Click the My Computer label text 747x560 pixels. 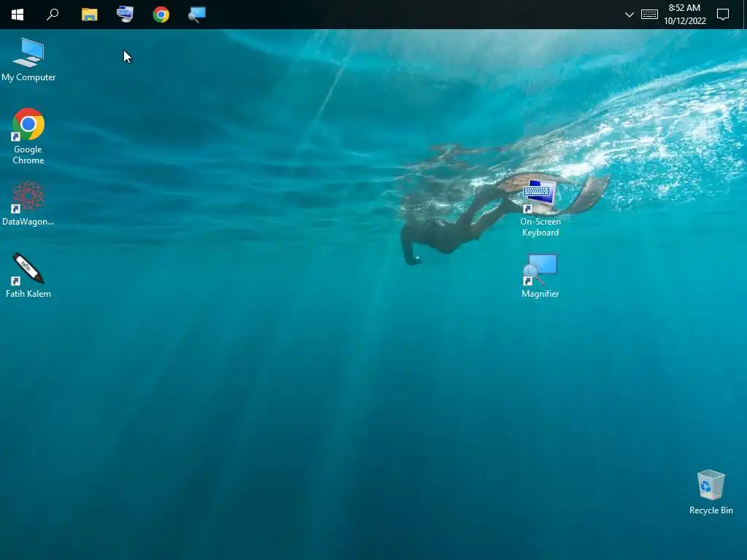(28, 77)
